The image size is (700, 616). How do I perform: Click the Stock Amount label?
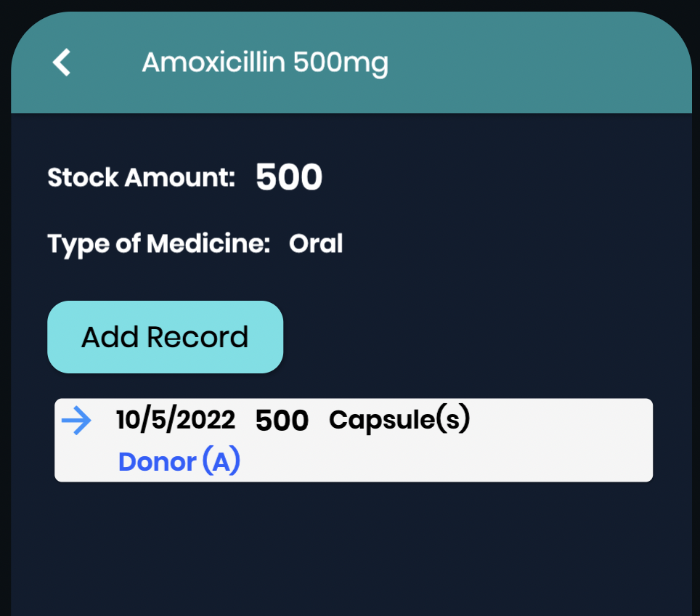141,177
